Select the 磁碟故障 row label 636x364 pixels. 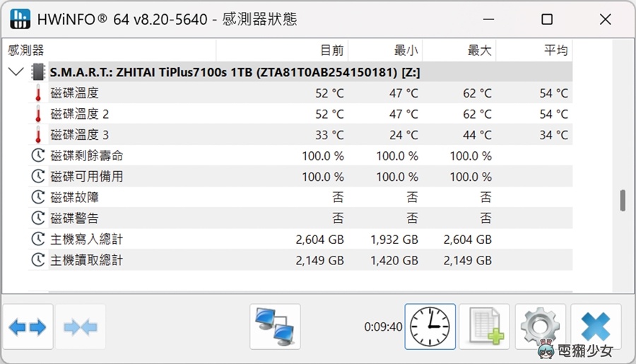point(75,197)
